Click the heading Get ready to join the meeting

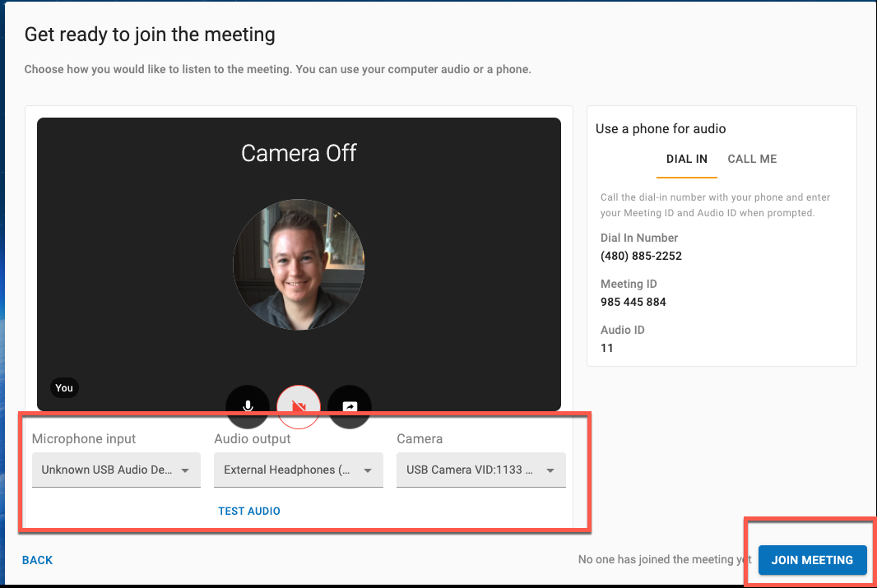(150, 35)
